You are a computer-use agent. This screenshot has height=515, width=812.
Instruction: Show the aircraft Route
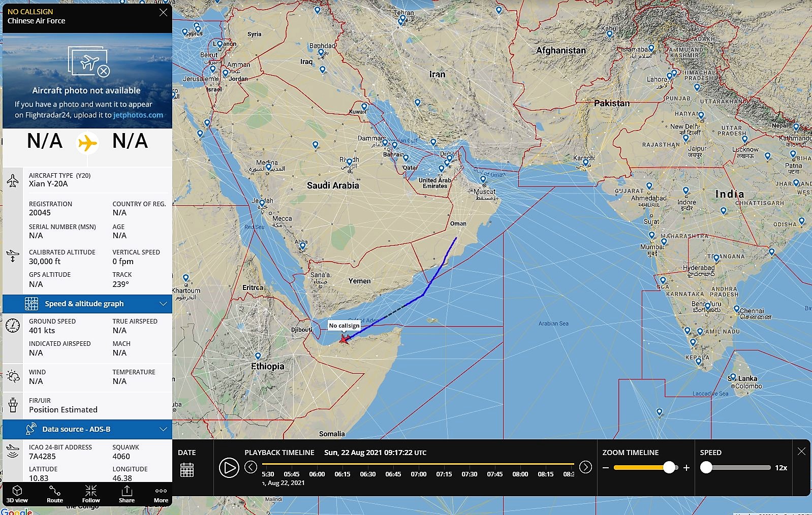55,494
